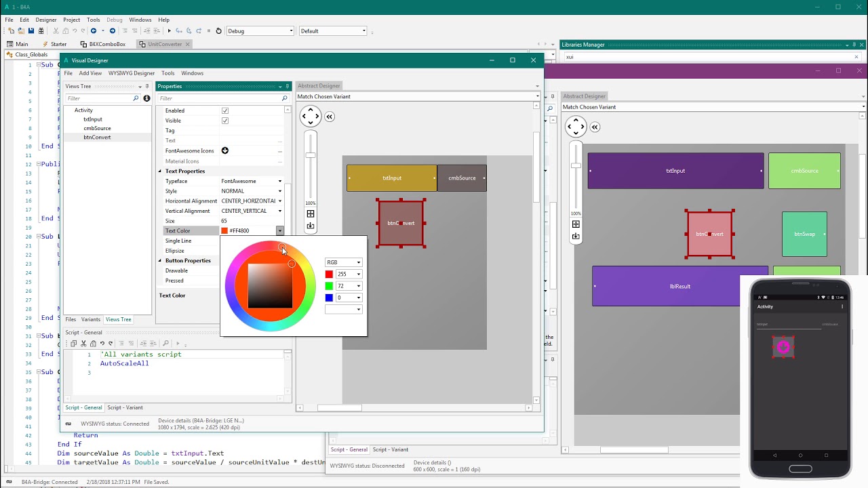868x488 pixels.
Task: Open the Typeface dropdown
Action: click(x=279, y=182)
